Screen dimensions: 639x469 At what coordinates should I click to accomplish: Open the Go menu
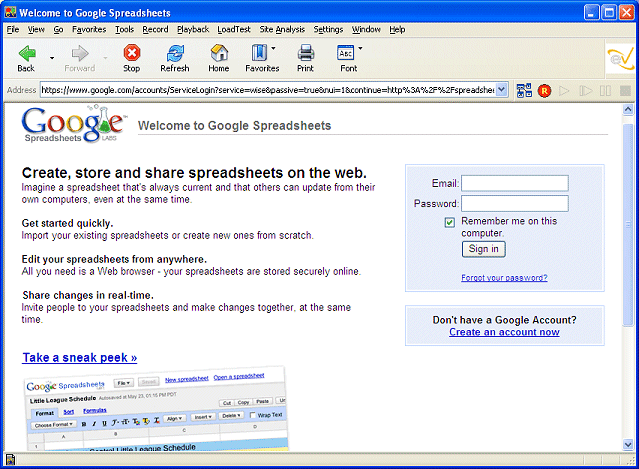58,29
